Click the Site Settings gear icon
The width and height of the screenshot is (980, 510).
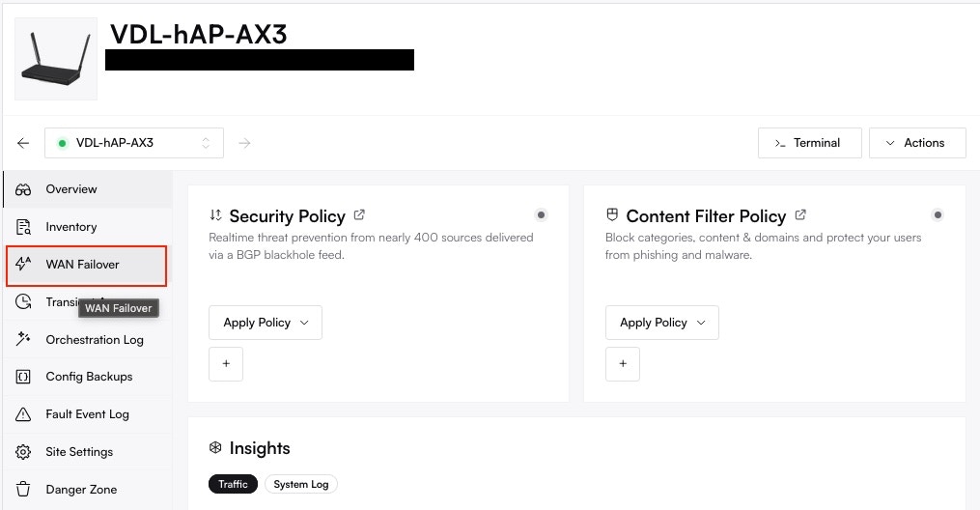click(24, 452)
